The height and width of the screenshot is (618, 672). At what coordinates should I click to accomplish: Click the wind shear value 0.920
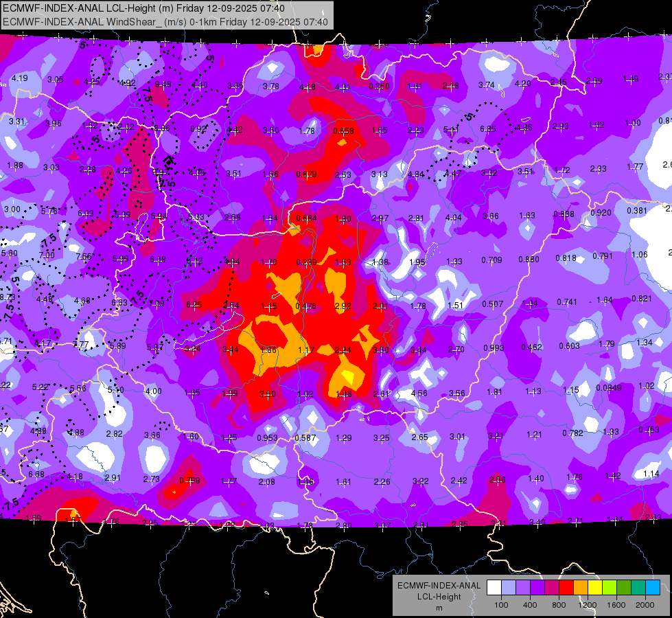601,212
